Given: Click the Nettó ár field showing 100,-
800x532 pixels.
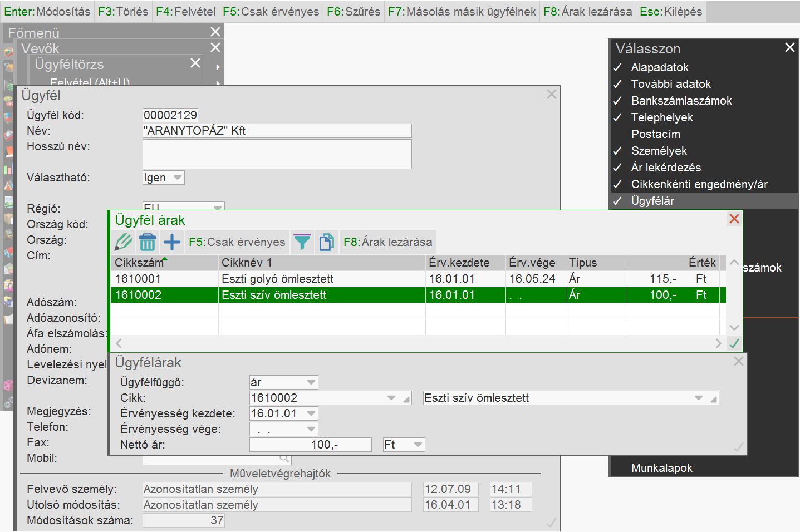Looking at the screenshot, I should [x=311, y=445].
